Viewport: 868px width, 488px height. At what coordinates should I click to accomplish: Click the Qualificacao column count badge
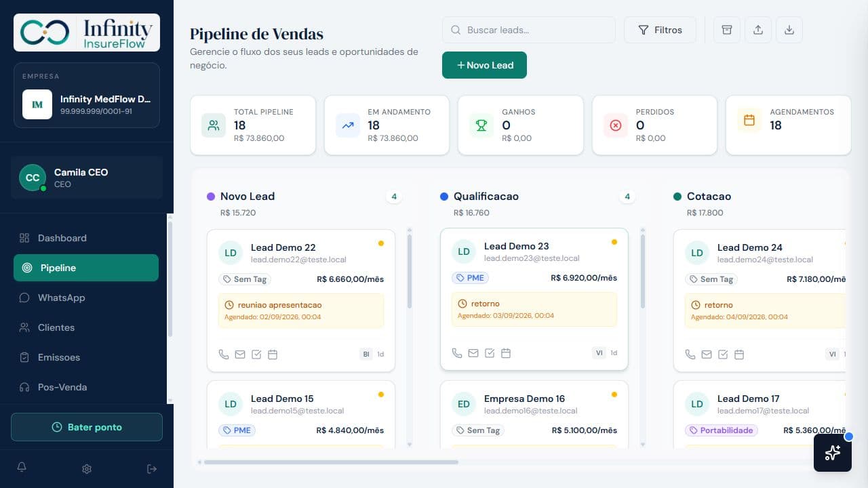point(627,197)
